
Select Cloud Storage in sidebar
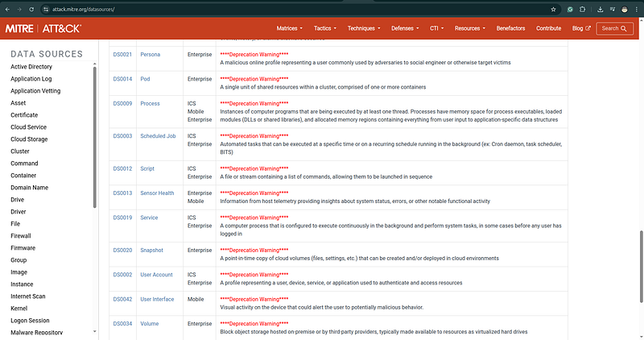click(29, 139)
